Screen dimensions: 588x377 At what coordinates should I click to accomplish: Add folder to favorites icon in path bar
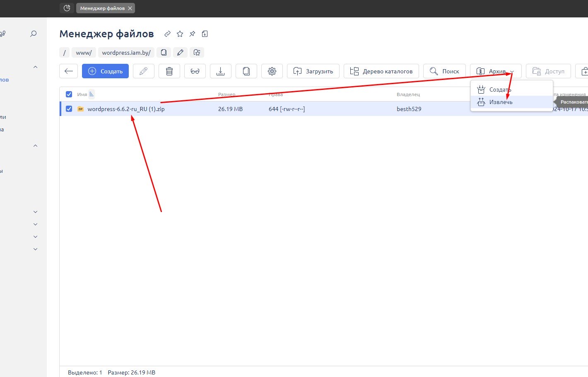coord(197,53)
